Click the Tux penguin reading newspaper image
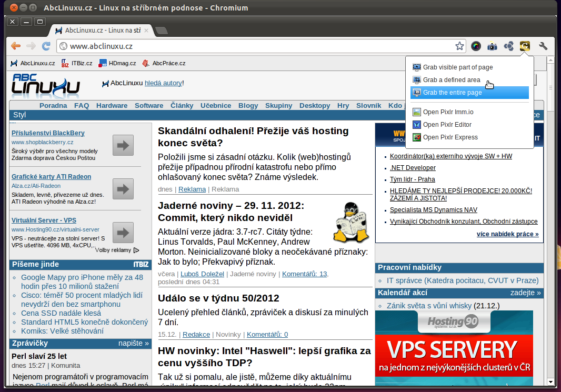Viewport: 561px width, 392px height. click(x=351, y=223)
